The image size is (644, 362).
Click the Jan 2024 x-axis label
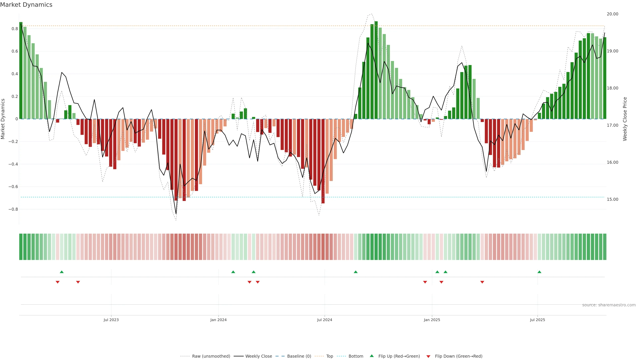coord(218,320)
